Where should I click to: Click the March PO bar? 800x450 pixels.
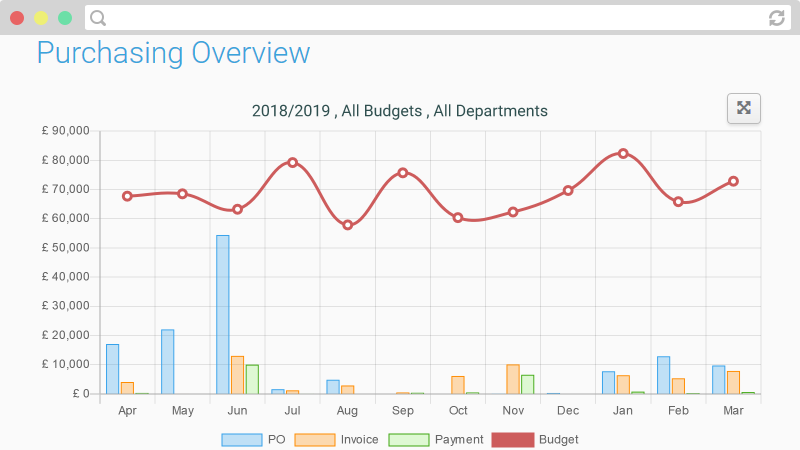(x=718, y=380)
